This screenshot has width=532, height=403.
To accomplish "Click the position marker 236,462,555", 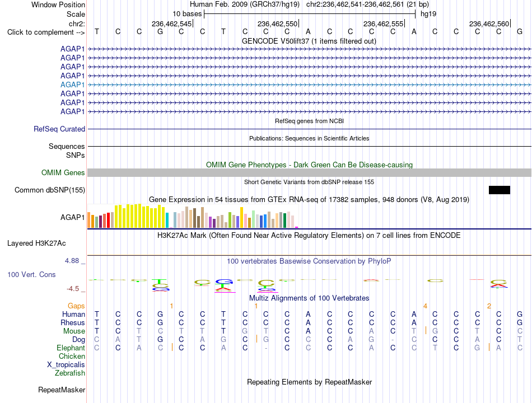I will [384, 24].
